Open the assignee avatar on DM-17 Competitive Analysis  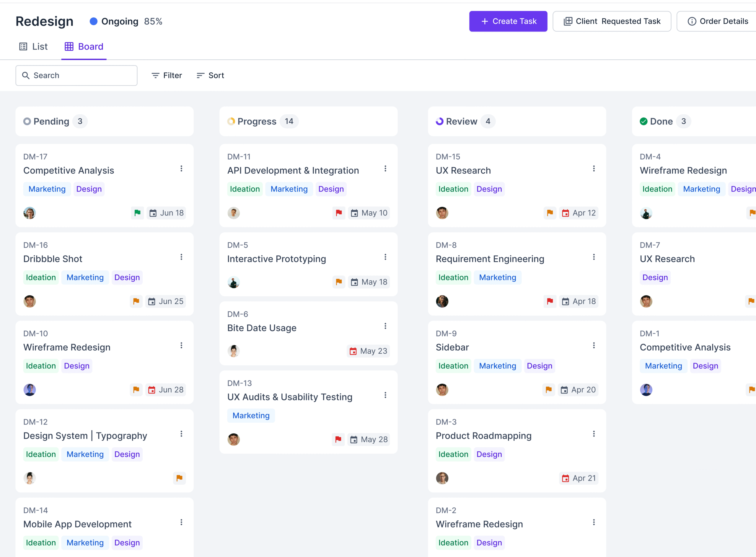pos(29,213)
